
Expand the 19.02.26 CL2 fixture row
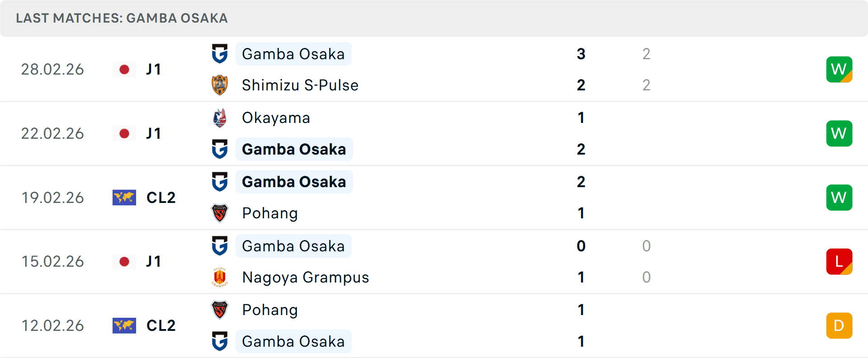[x=434, y=197]
